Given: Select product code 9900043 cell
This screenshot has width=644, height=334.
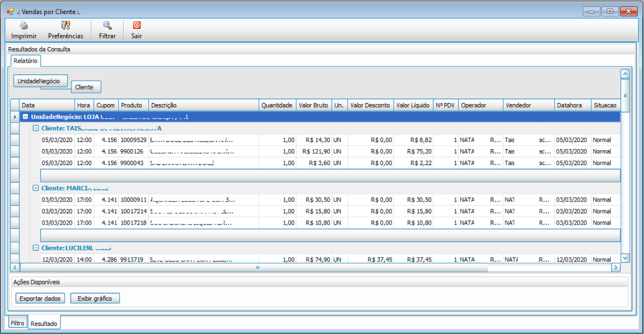Looking at the screenshot, I should coord(133,163).
